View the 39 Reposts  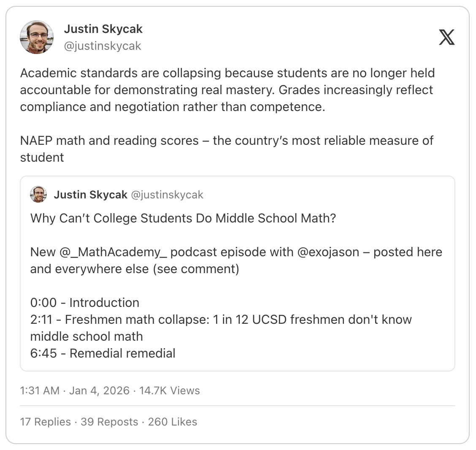(x=109, y=422)
